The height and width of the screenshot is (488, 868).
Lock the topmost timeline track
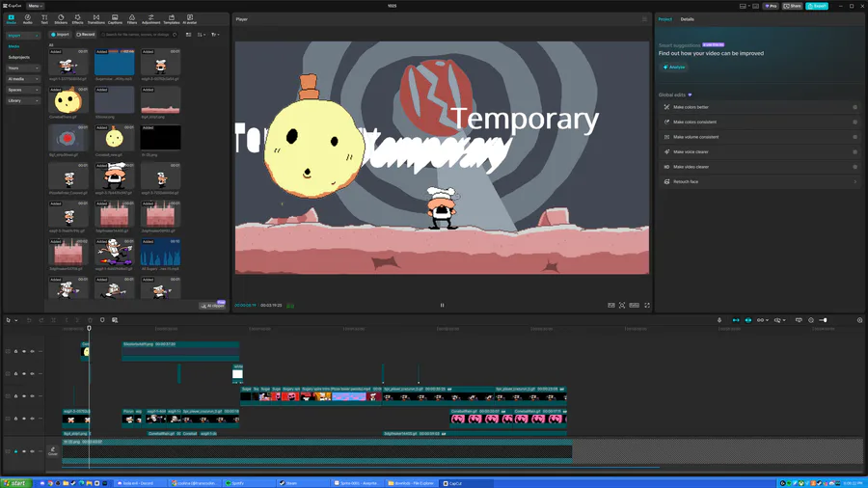[x=15, y=351]
